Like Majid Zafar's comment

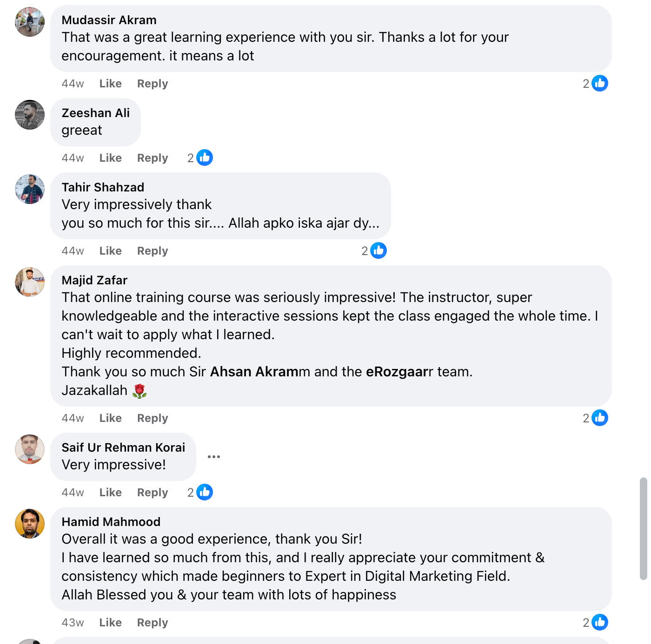coord(110,418)
